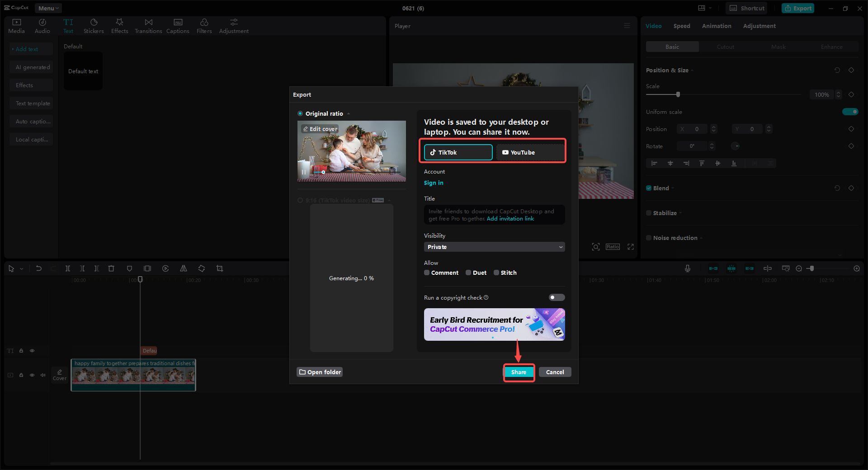Click the Ratio icon in Player
868x470 pixels.
click(613, 247)
